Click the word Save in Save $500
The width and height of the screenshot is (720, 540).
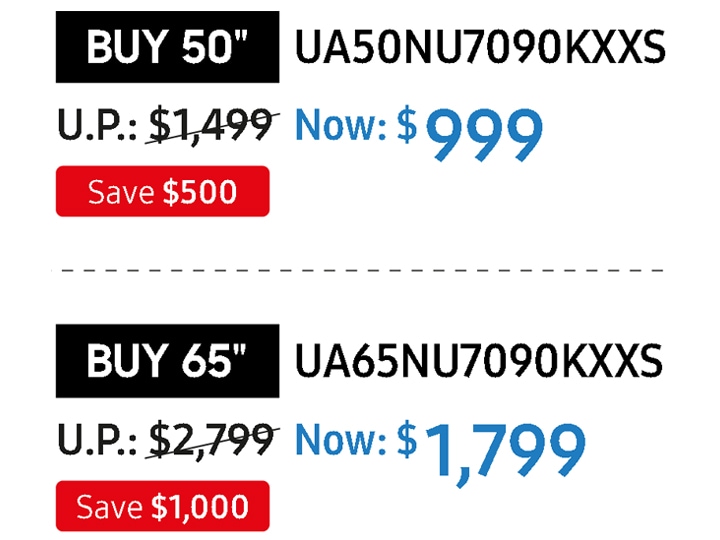(x=121, y=192)
